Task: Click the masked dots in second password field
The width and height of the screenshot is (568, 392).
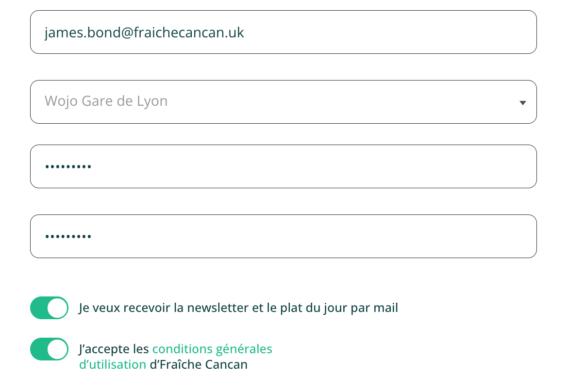Action: tap(68, 237)
